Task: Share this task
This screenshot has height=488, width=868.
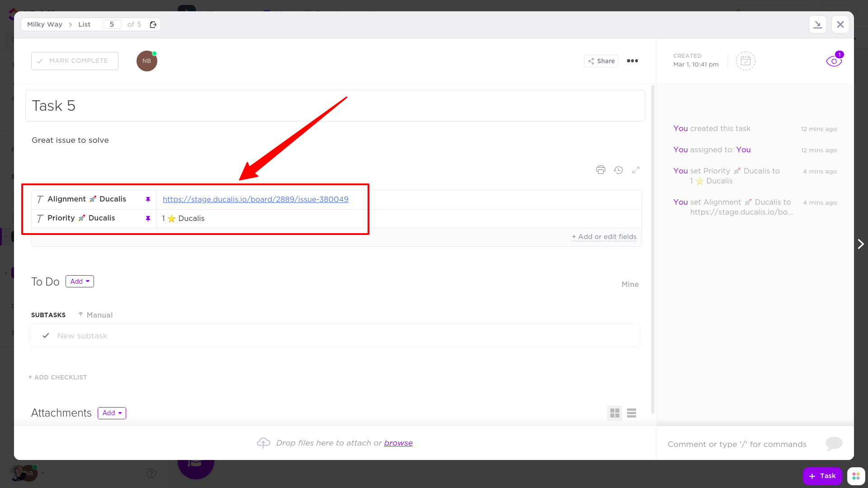Action: point(601,61)
